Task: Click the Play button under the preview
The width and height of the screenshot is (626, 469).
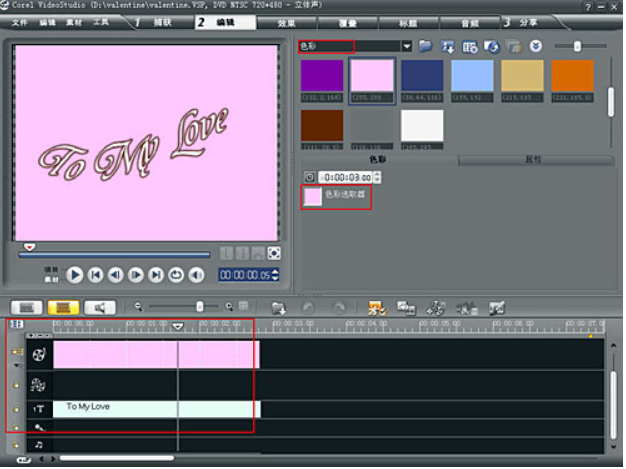Action: pyautogui.click(x=75, y=275)
